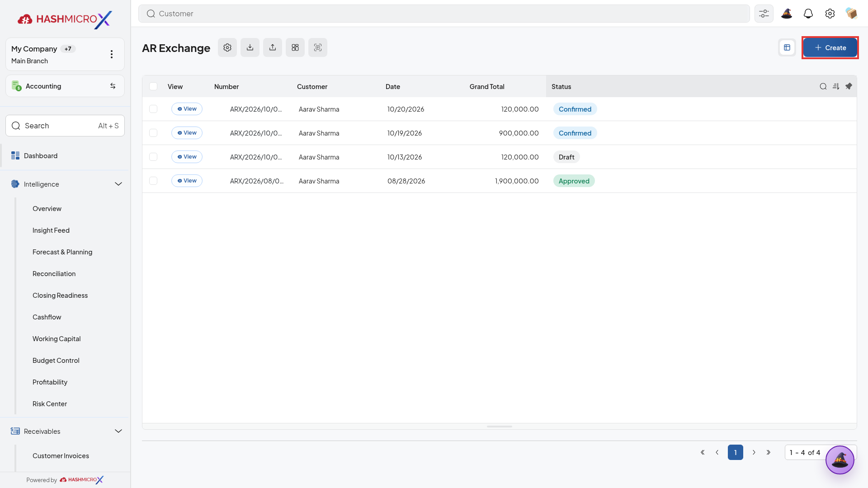Open the company three-dot menu
Viewport: 868px width, 488px height.
[112, 54]
